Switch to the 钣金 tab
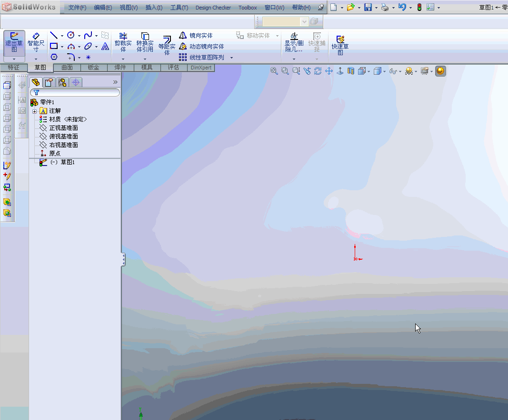 94,67
